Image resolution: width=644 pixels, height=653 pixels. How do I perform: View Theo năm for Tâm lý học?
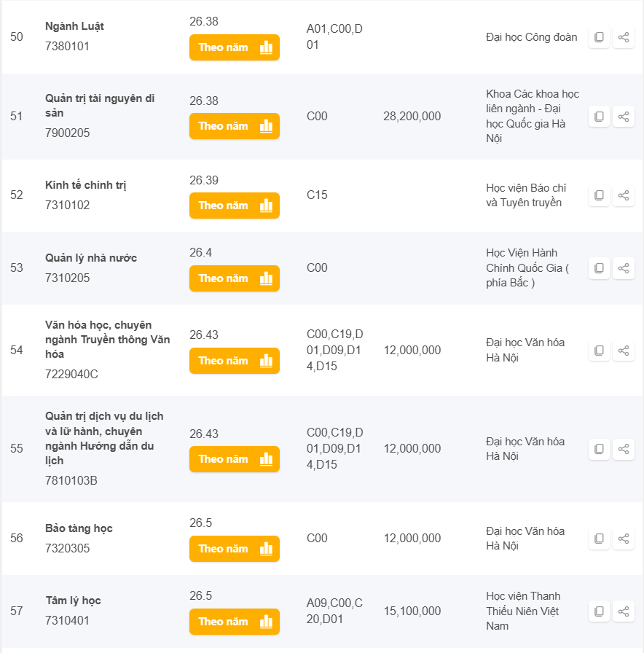point(234,622)
